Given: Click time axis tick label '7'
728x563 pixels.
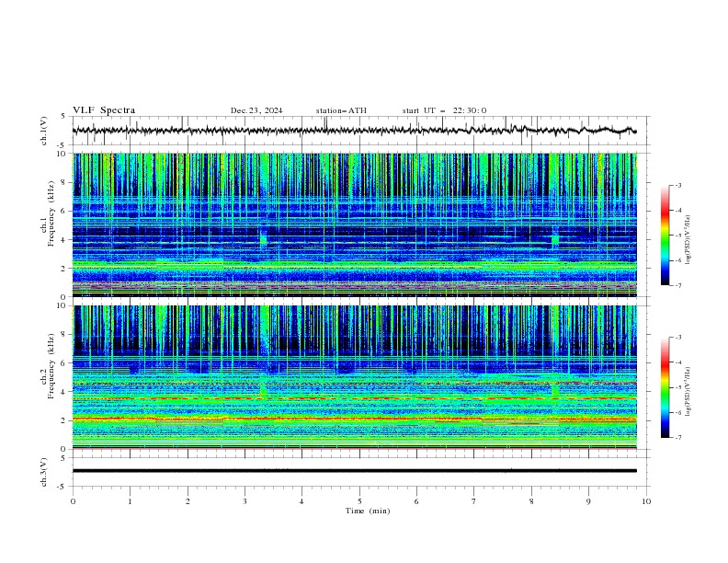Looking at the screenshot, I should pos(474,501).
